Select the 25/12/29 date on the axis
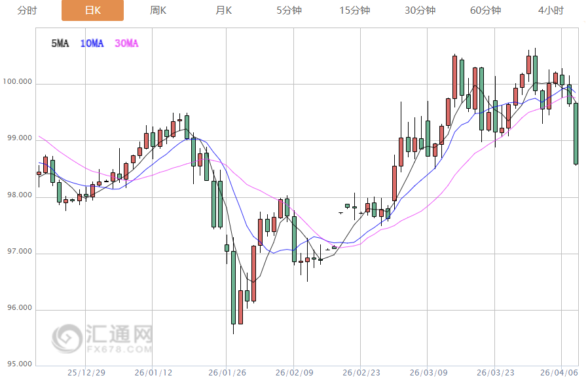The height and width of the screenshot is (384, 588). pos(86,372)
